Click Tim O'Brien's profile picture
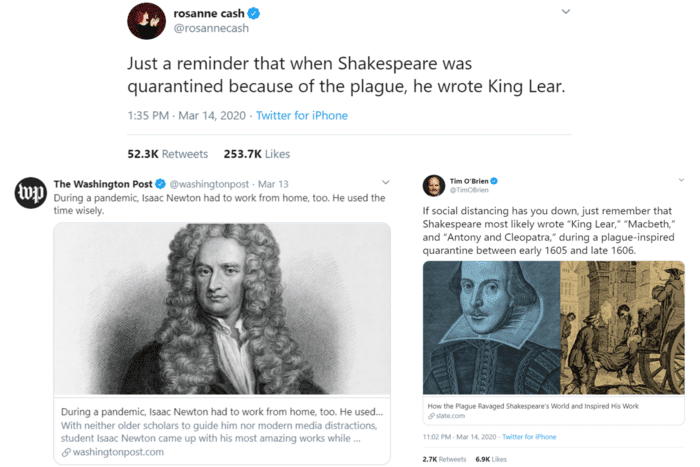700x467 pixels. 434,186
